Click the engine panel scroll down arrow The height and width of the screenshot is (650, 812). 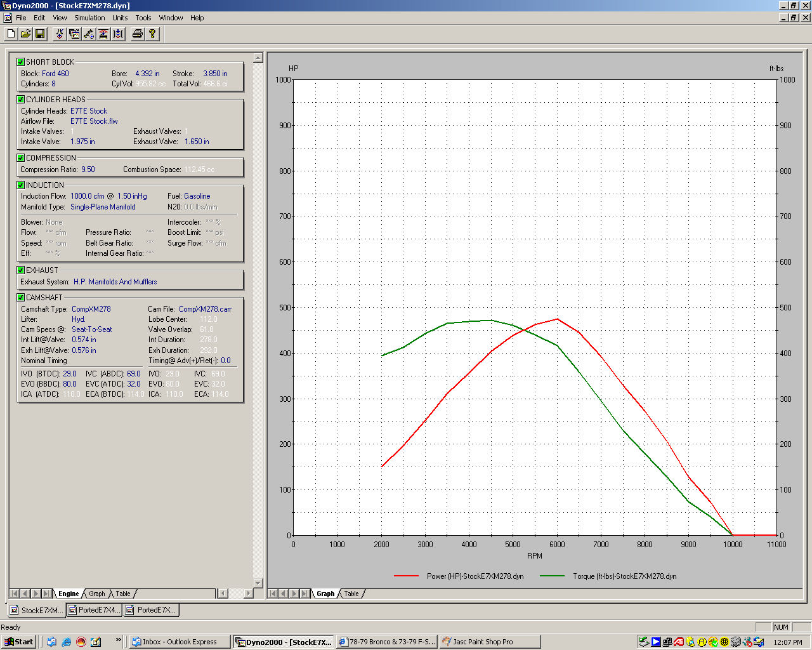click(258, 583)
